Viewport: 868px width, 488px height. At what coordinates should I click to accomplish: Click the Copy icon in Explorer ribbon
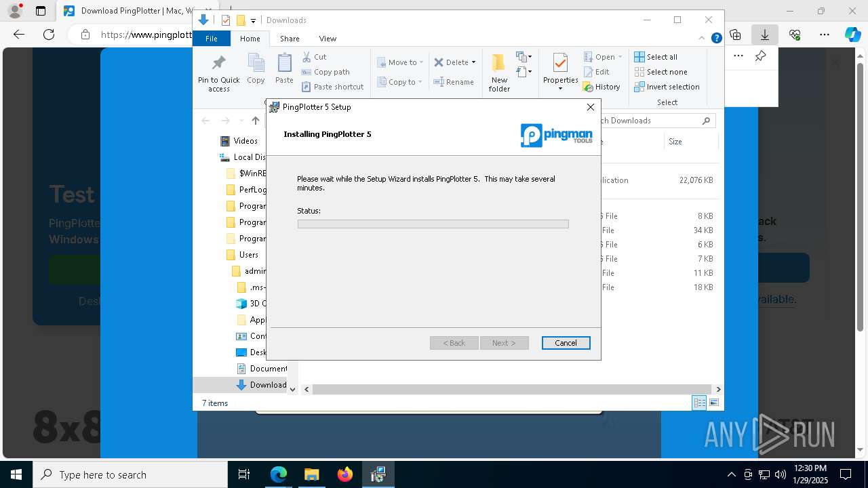point(256,69)
